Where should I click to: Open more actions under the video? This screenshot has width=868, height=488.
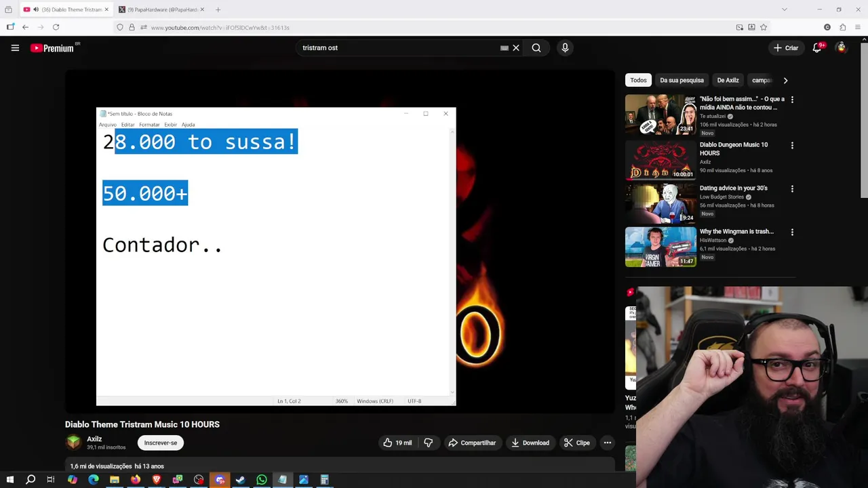608,443
